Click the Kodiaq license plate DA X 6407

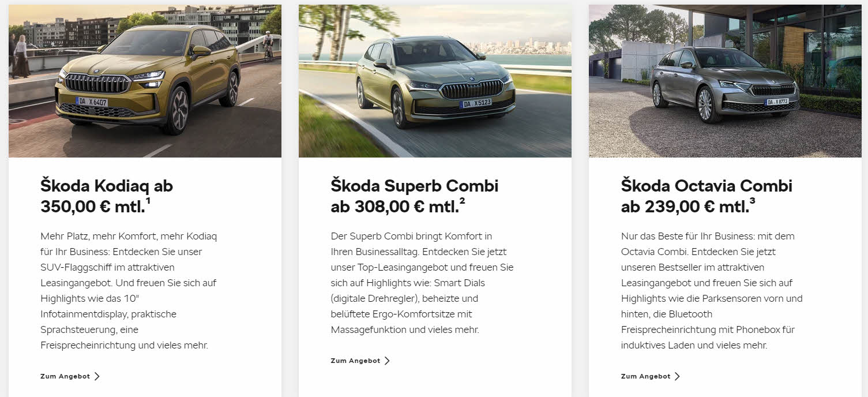tap(92, 102)
